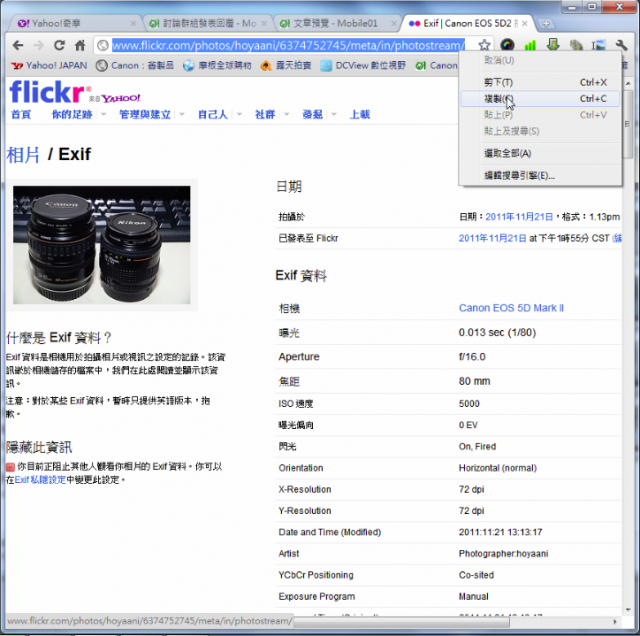Choose 選取全部(A) from the context menu
This screenshot has height=636, width=640.
click(x=540, y=153)
